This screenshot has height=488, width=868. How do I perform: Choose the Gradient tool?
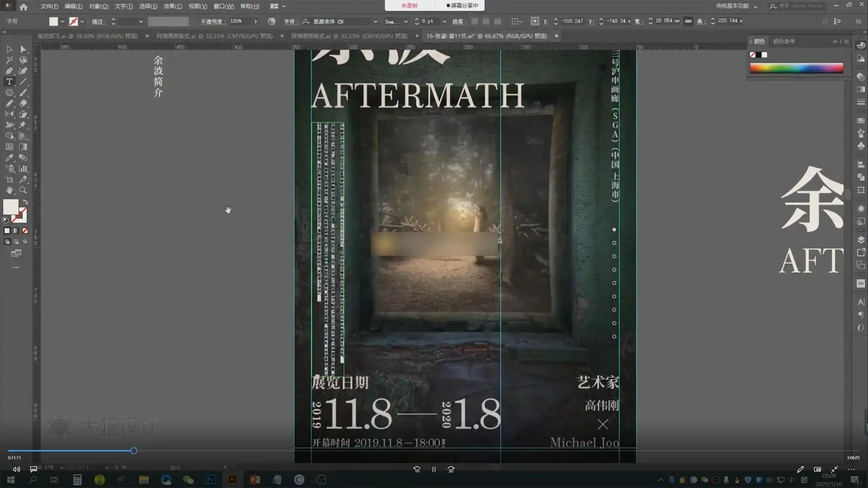pyautogui.click(x=23, y=147)
